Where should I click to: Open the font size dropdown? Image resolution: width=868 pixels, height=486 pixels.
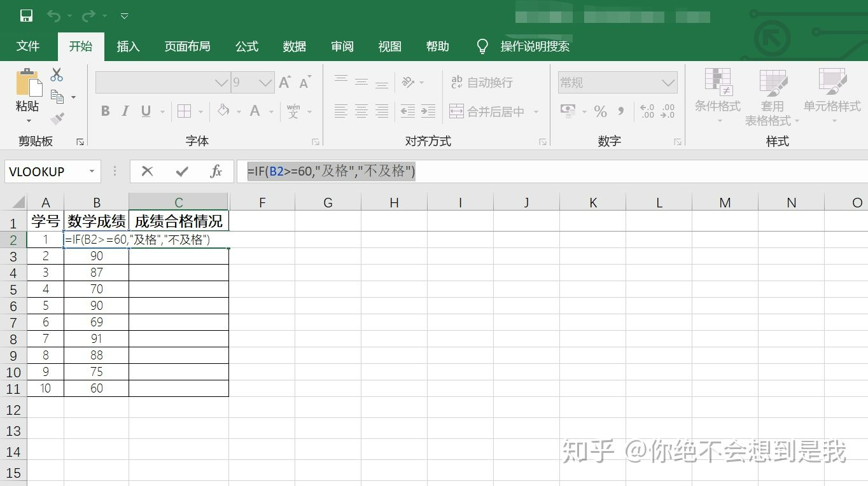(266, 83)
